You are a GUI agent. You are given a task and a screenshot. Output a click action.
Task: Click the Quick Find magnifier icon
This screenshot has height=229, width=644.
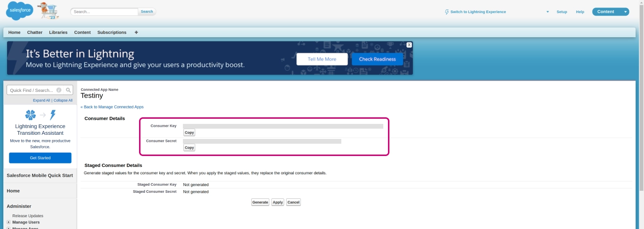tap(68, 90)
